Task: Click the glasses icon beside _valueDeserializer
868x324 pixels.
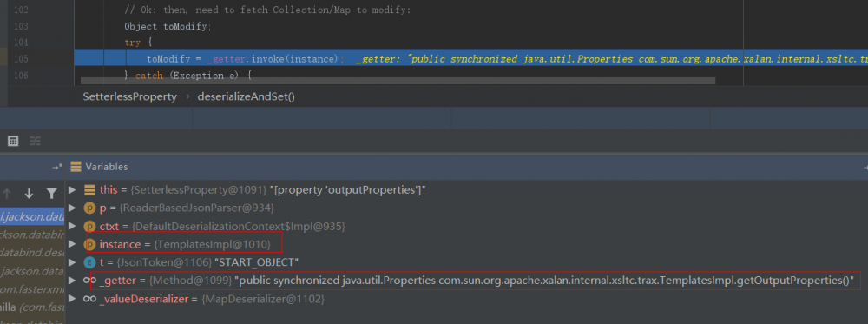Action: pyautogui.click(x=89, y=299)
